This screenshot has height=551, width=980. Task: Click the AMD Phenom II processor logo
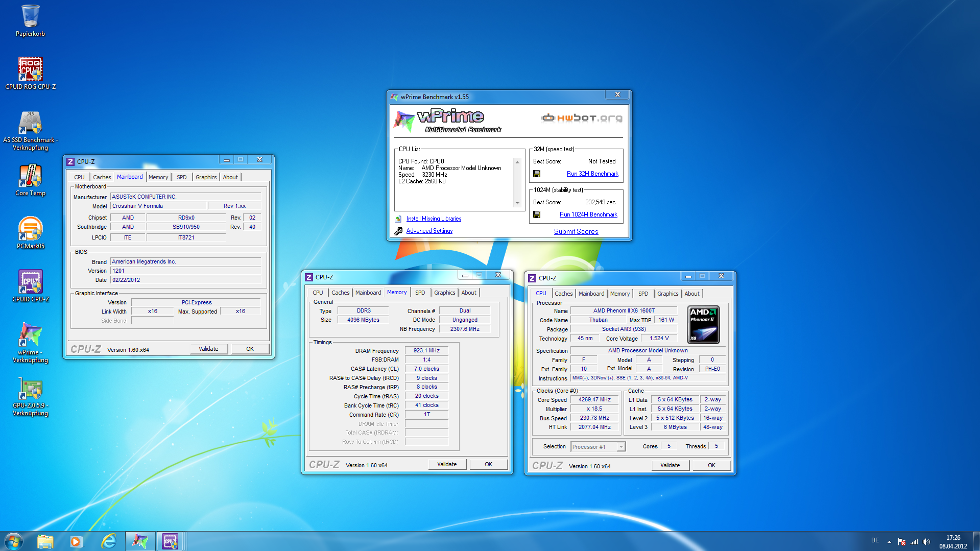tap(703, 324)
